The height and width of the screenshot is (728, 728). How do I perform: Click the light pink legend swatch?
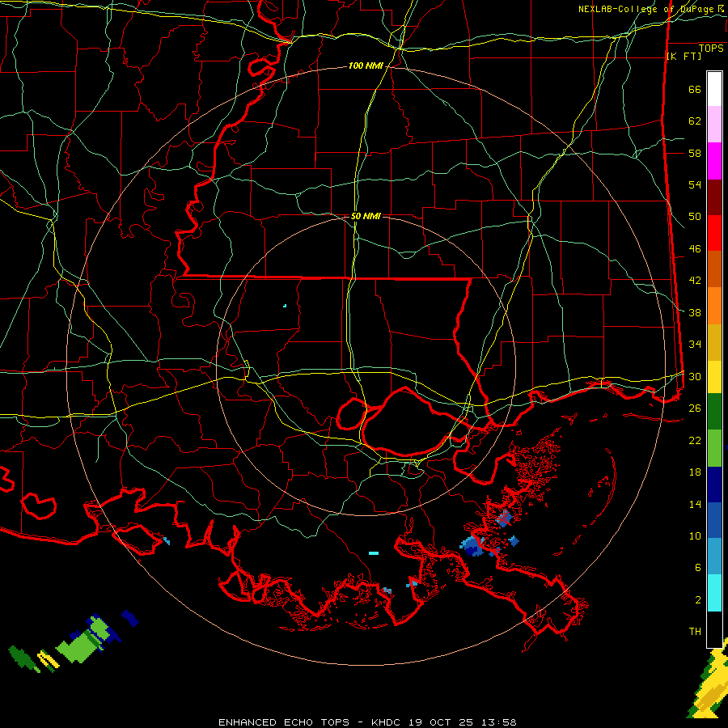pos(714,125)
